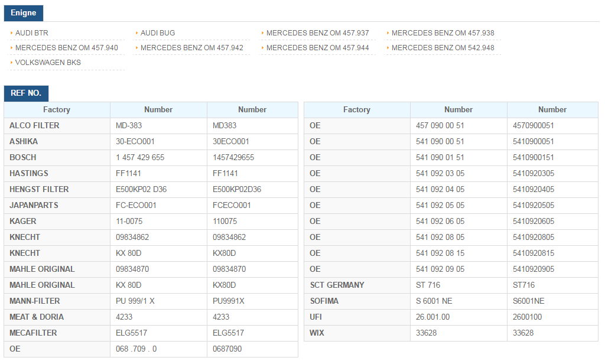Select number 110075
The width and height of the screenshot is (605, 364).
pyautogui.click(x=225, y=222)
